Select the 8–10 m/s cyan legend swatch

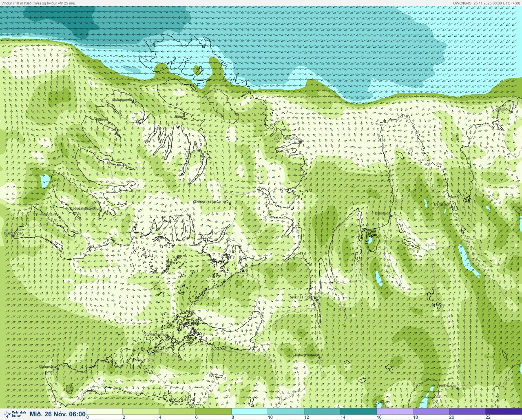[250, 411]
